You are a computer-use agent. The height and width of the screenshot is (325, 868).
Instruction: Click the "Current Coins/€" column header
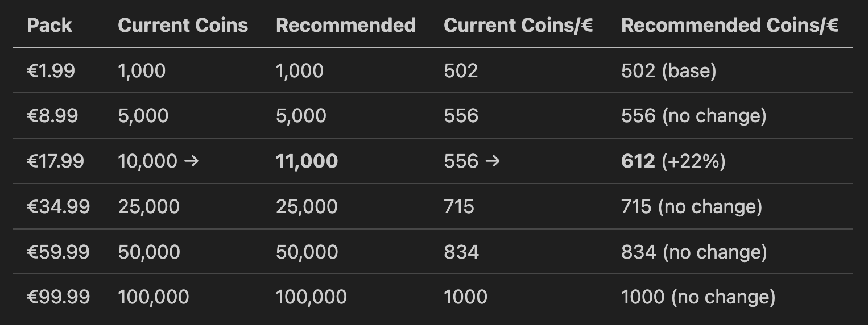518,26
